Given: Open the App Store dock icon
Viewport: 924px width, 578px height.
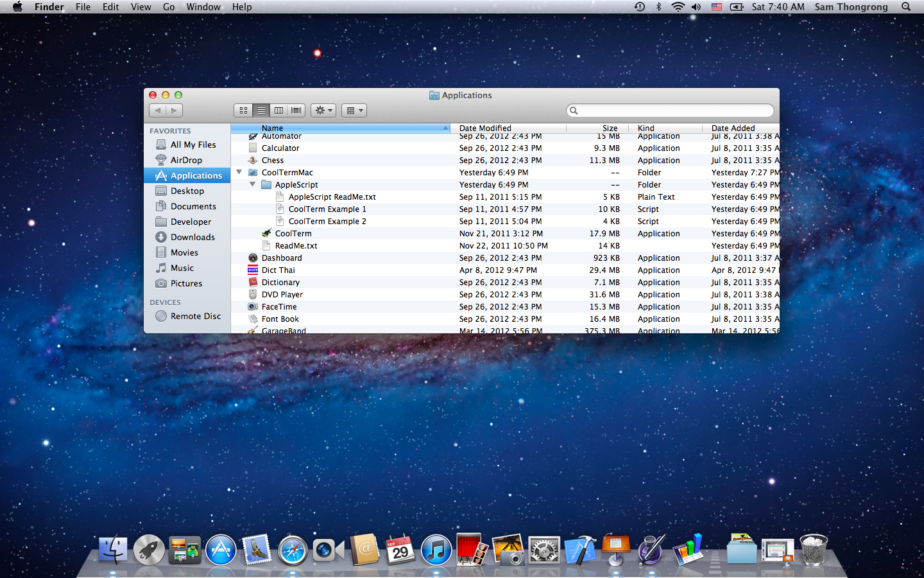Looking at the screenshot, I should coord(221,550).
